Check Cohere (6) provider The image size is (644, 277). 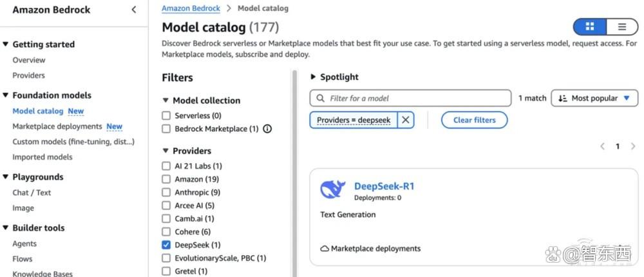[166, 232]
